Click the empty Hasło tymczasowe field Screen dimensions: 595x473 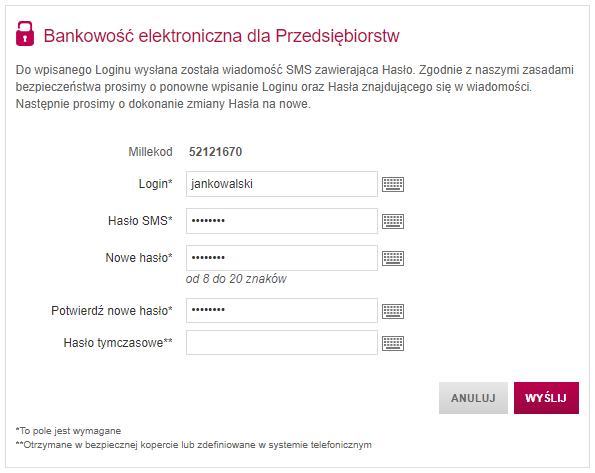coord(282,342)
